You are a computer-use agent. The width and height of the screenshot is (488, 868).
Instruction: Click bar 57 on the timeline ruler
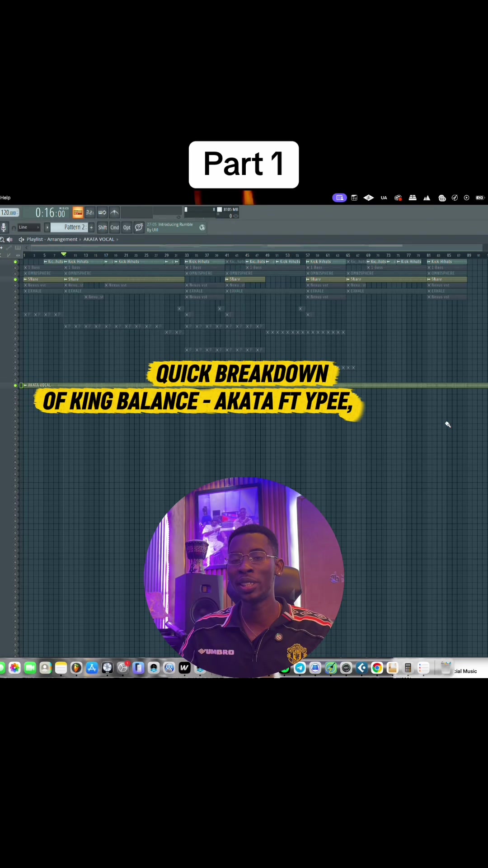[x=308, y=255]
